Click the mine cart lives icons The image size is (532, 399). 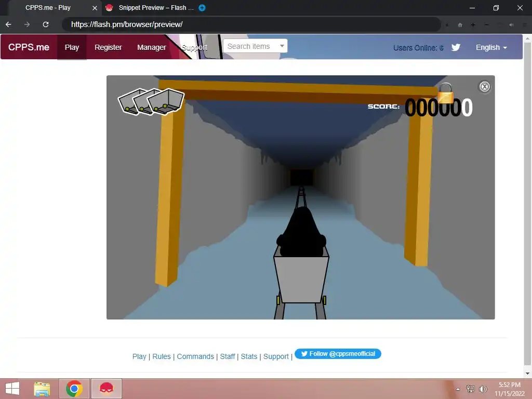151,102
